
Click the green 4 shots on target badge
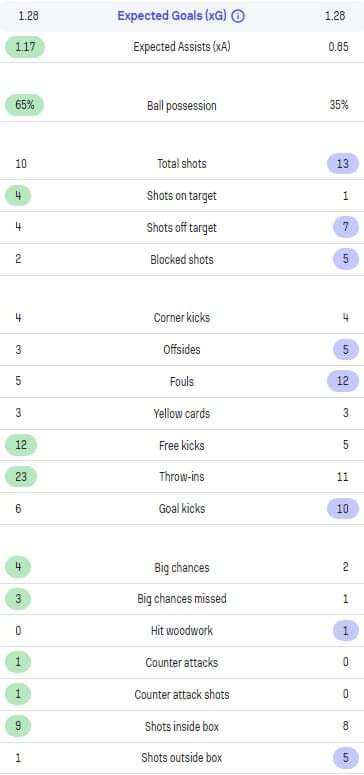pos(18,196)
